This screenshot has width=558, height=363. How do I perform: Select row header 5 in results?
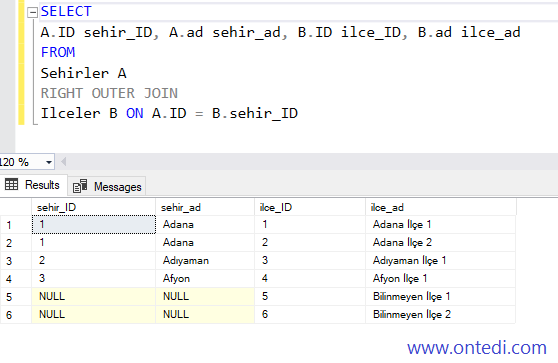(16, 297)
